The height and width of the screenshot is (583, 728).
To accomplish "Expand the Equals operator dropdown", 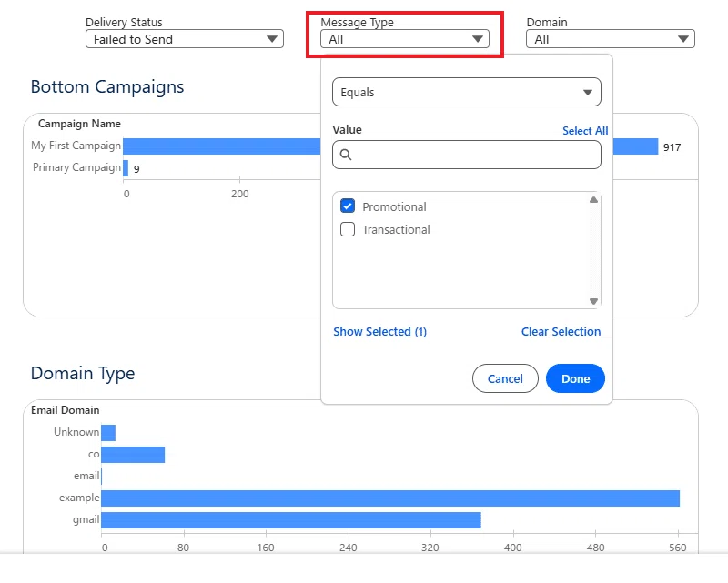I will pyautogui.click(x=467, y=92).
